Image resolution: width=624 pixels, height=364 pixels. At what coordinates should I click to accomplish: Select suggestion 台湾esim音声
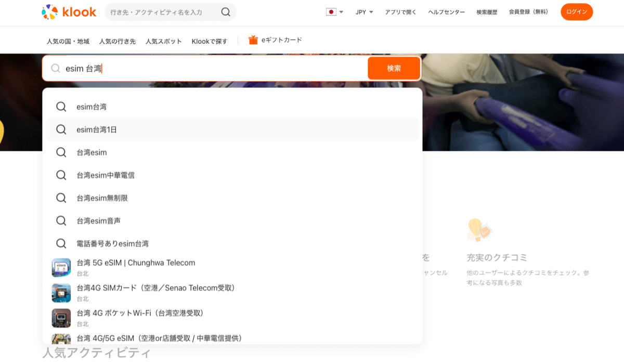[x=232, y=221]
